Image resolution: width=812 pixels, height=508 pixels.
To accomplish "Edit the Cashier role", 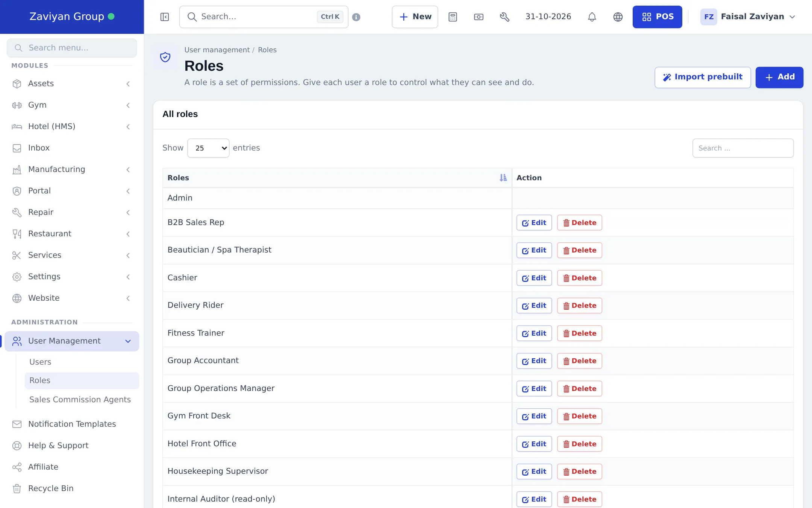I will [x=534, y=278].
